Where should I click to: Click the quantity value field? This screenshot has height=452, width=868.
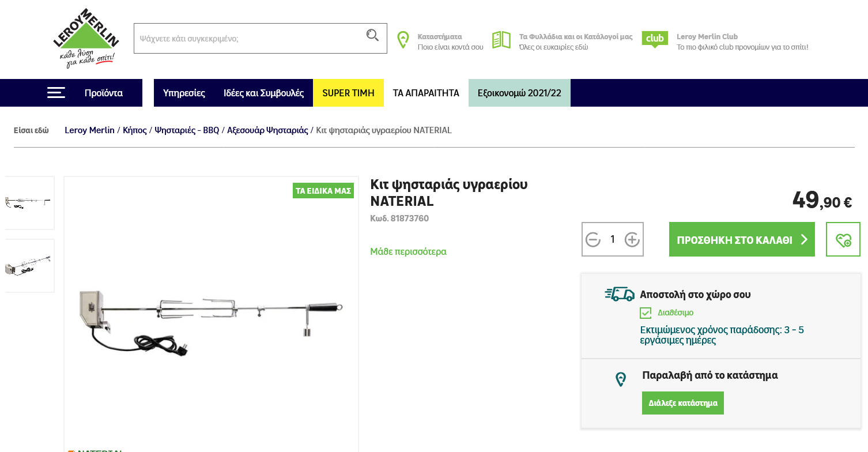[613, 239]
